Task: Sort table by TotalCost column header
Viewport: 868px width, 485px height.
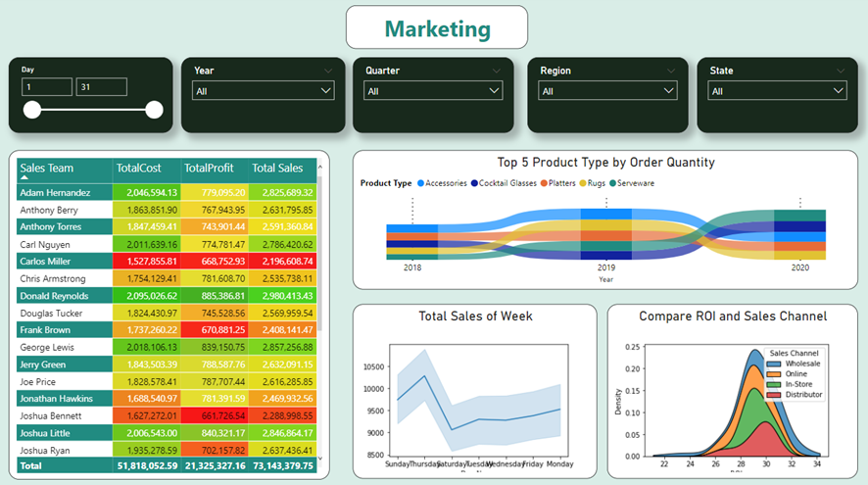Action: (x=145, y=169)
